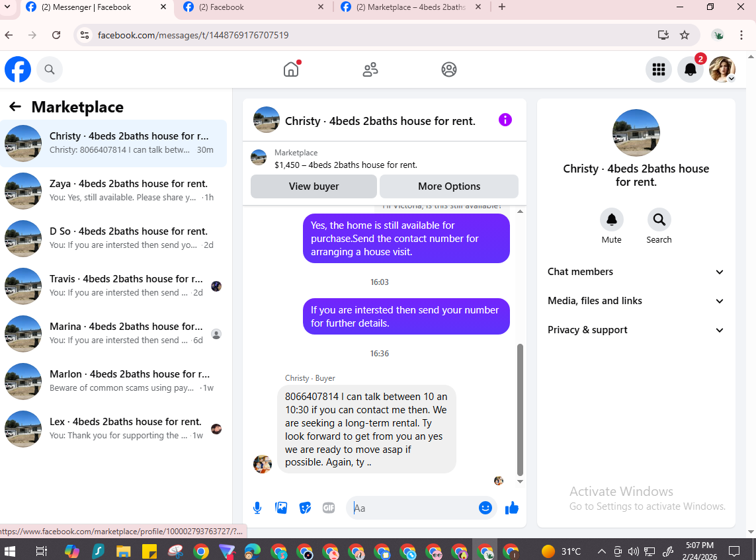Click the browser reload icon
The width and height of the screenshot is (756, 560).
[x=56, y=35]
